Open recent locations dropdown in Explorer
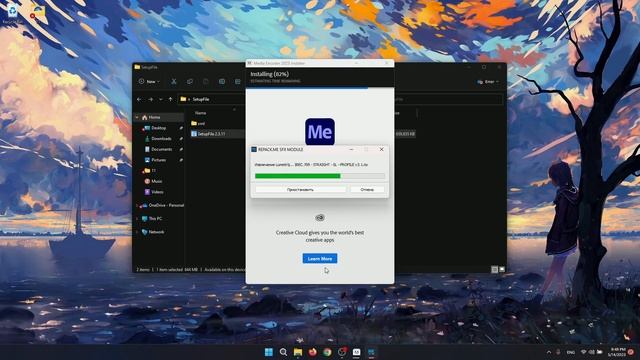This screenshot has width=640, height=360. pyautogui.click(x=160, y=99)
